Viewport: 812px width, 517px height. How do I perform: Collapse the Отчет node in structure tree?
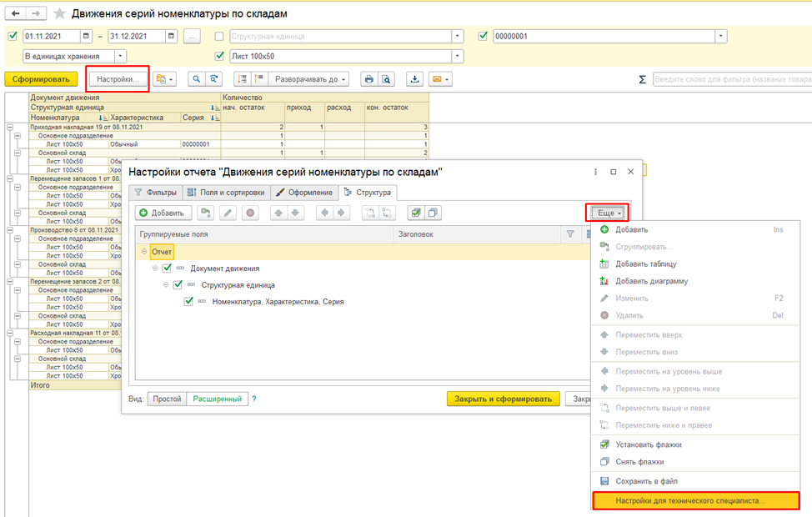[x=144, y=251]
